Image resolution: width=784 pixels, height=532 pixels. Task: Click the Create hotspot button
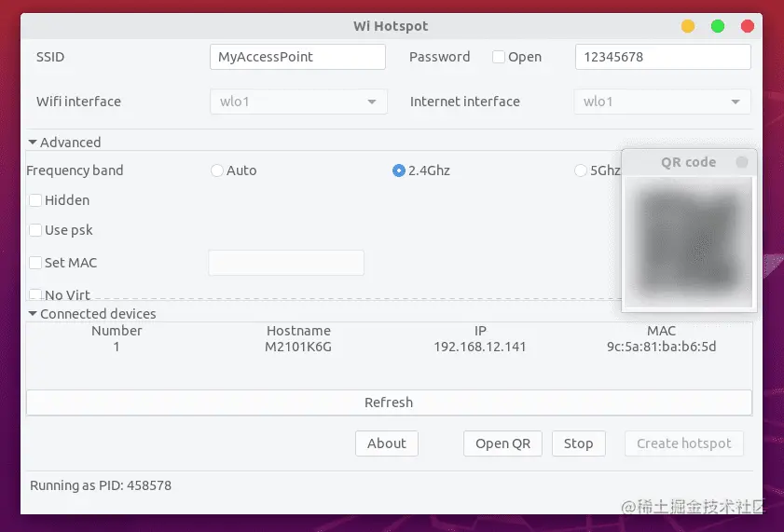[x=683, y=443]
